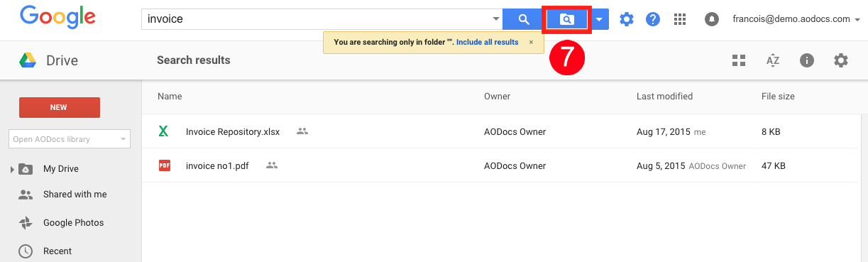
Task: Dismiss the folder search notification
Action: (531, 43)
